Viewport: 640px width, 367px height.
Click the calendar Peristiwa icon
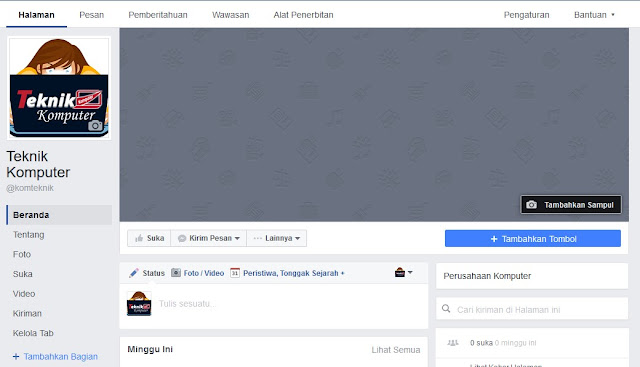235,273
